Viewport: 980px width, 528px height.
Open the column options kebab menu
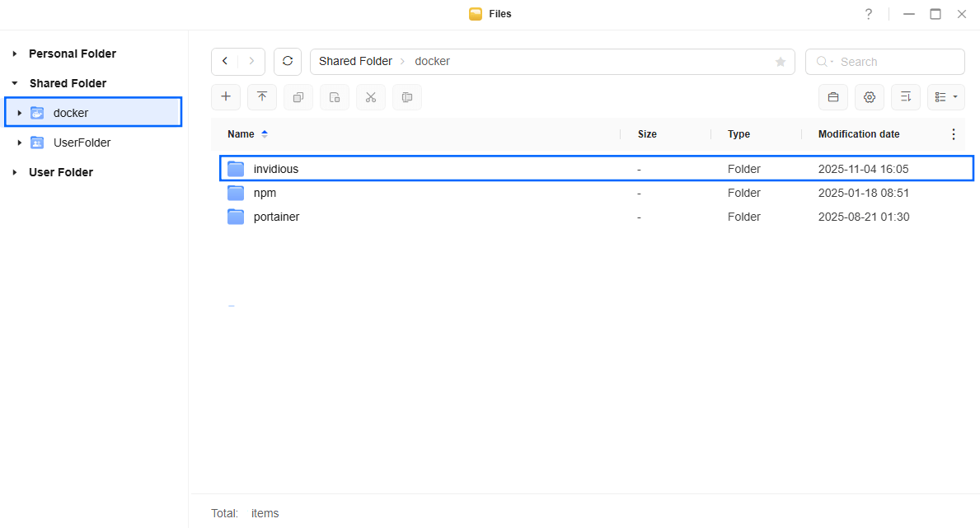point(954,134)
